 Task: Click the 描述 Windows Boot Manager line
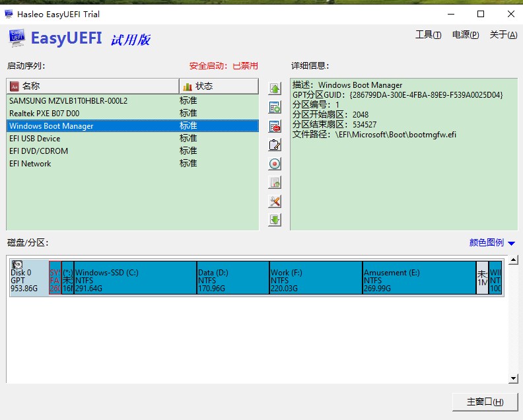[x=347, y=85]
